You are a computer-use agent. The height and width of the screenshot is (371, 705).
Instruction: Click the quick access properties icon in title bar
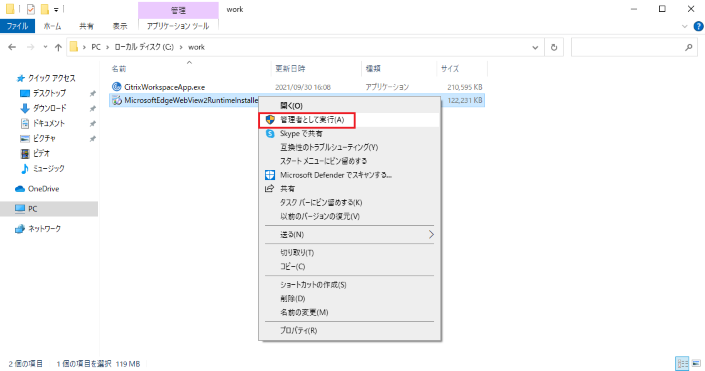[31, 9]
